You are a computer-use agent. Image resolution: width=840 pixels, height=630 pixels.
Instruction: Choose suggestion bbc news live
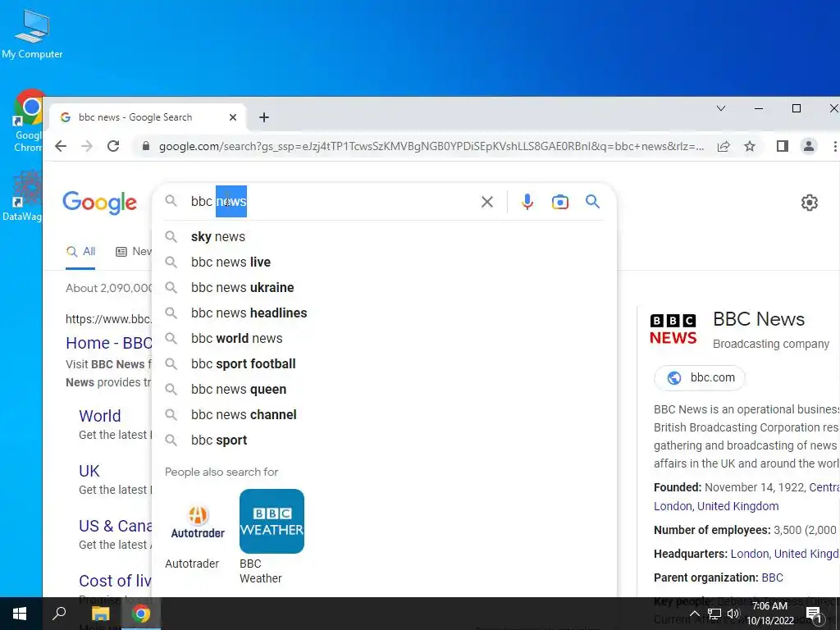click(384, 262)
